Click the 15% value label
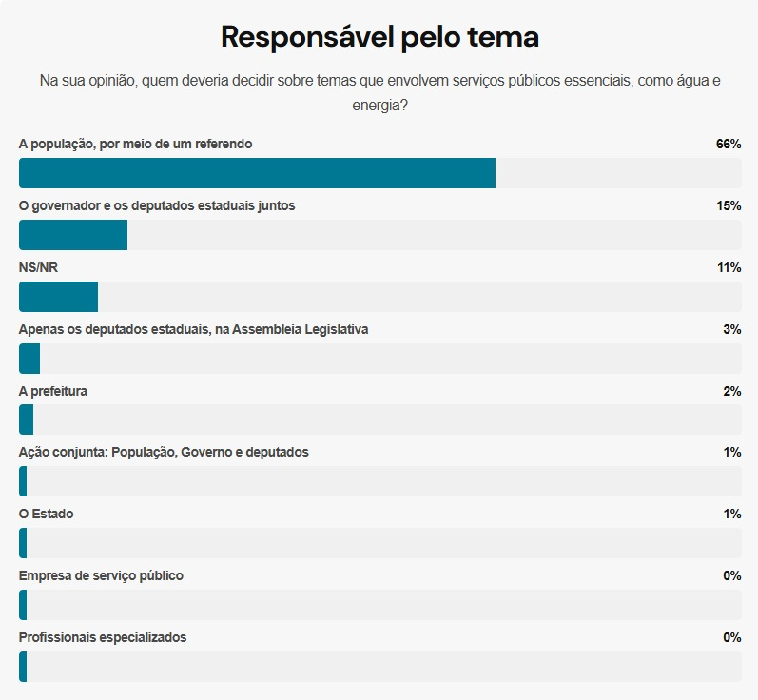The height and width of the screenshot is (700, 758). pos(729,205)
